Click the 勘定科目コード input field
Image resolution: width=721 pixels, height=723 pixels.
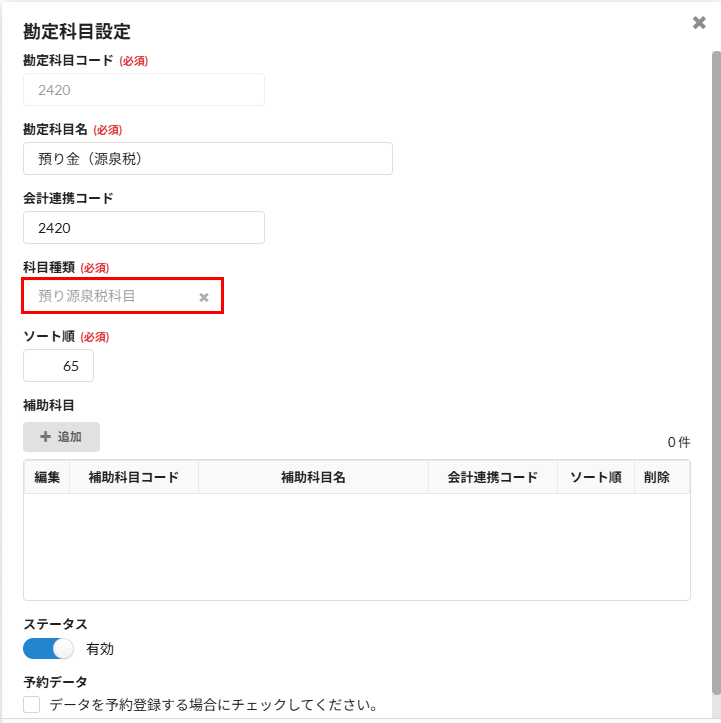143,90
